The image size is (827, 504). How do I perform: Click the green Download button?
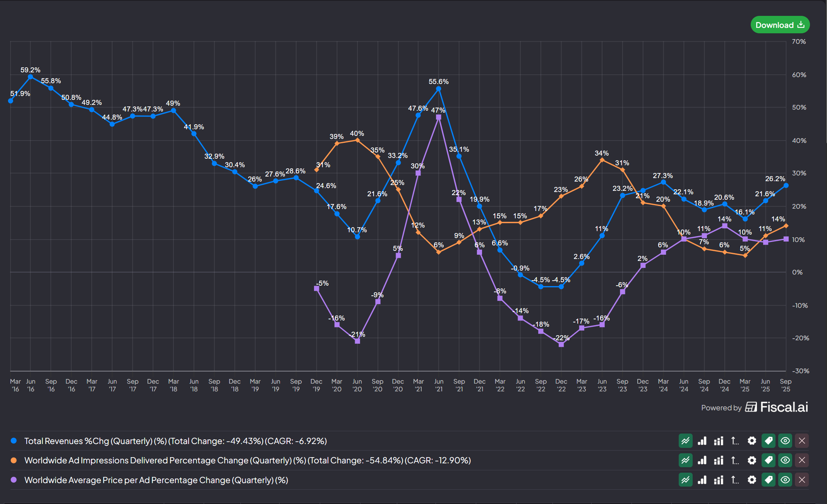[780, 25]
